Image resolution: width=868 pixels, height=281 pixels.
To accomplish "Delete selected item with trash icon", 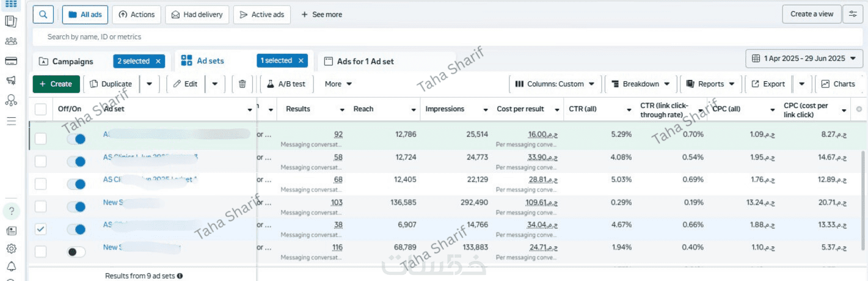I will (243, 84).
